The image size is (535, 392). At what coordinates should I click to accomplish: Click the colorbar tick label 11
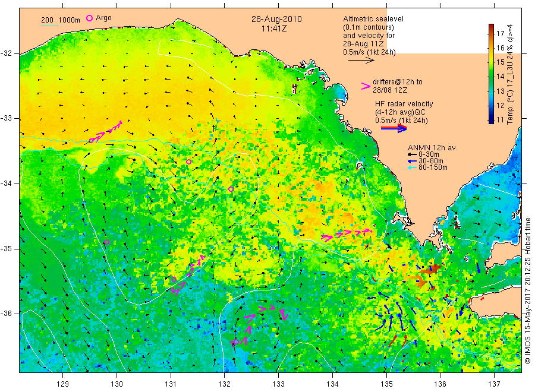[500, 119]
